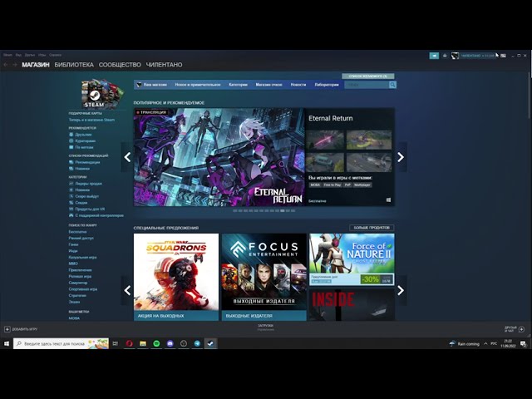Open the Steam menu in menu bar
Viewport: 532px width, 399px height.
[7, 55]
